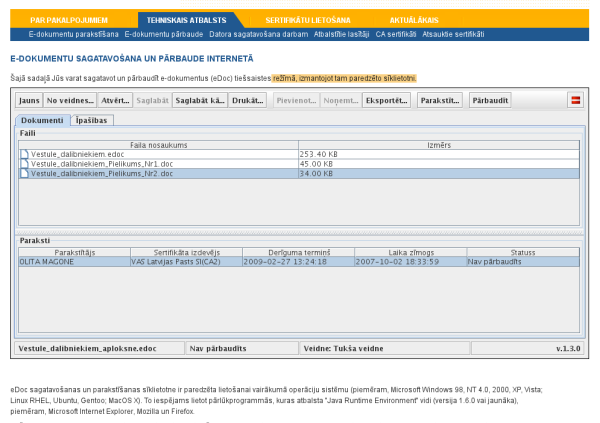This screenshot has width=600, height=423.
Task: Click the Eksportēt... button
Action: 386,100
